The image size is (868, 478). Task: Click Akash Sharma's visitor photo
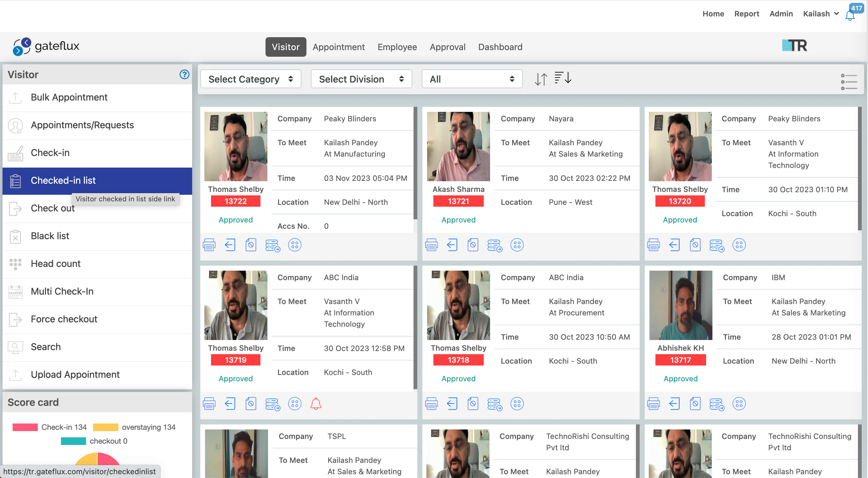click(x=458, y=146)
